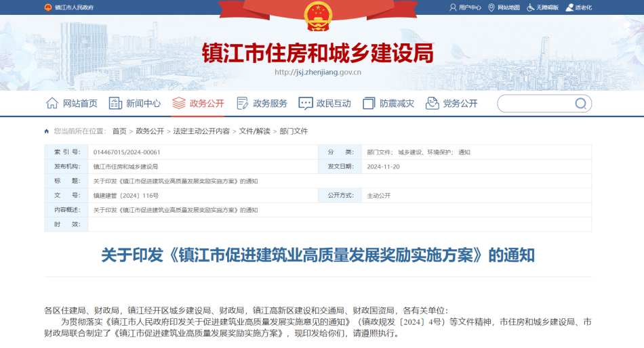
Task: Click the 党务公开 icon
Action: tap(432, 103)
